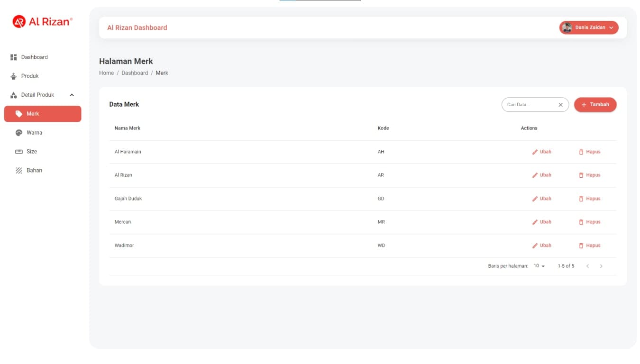Open the Produk menu item

pyautogui.click(x=43, y=76)
